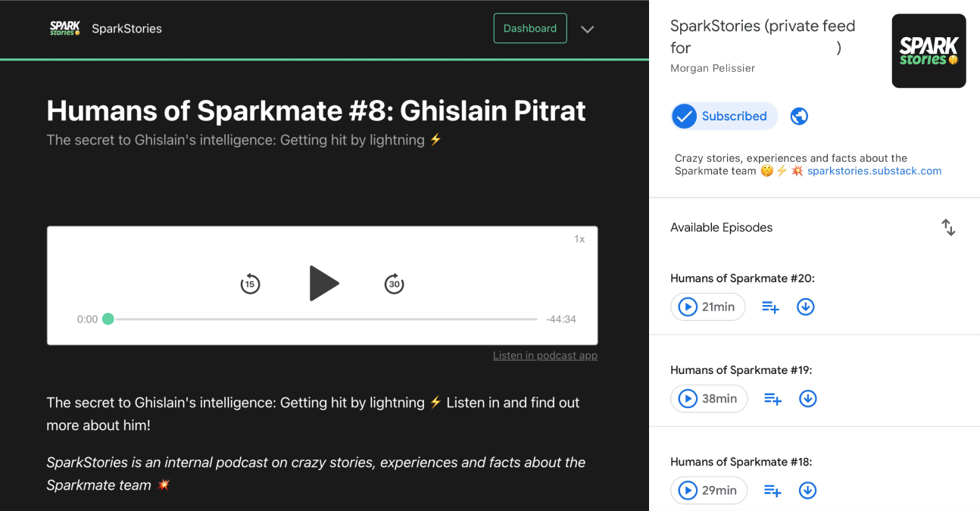Download Humans of Sparkmate #20
Viewport: 980px width, 511px height.
(x=805, y=307)
